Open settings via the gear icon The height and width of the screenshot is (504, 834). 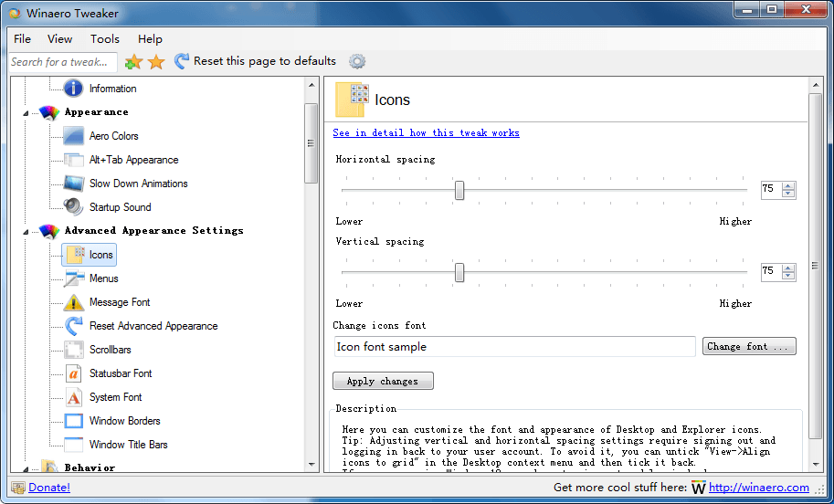pos(357,62)
